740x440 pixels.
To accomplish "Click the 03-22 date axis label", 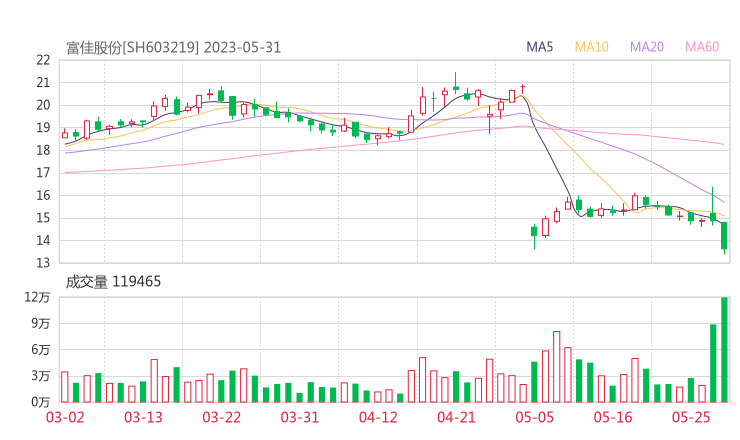I will coord(222,417).
